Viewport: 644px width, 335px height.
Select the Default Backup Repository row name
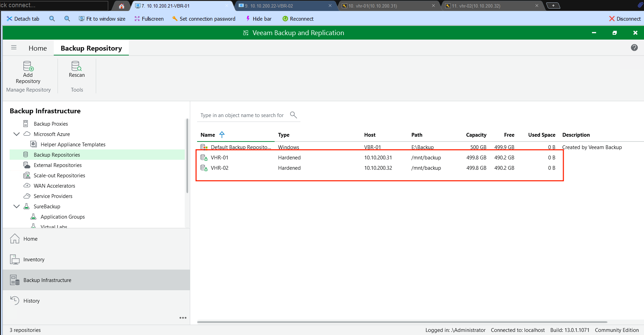(x=241, y=147)
